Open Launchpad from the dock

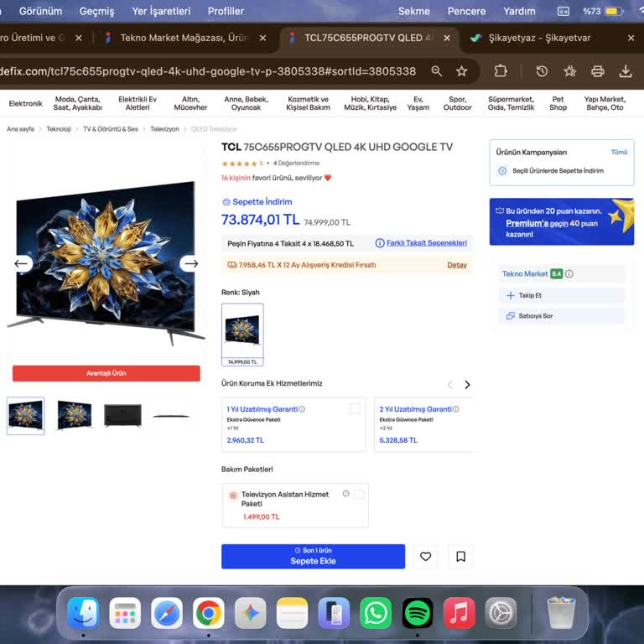(x=125, y=613)
